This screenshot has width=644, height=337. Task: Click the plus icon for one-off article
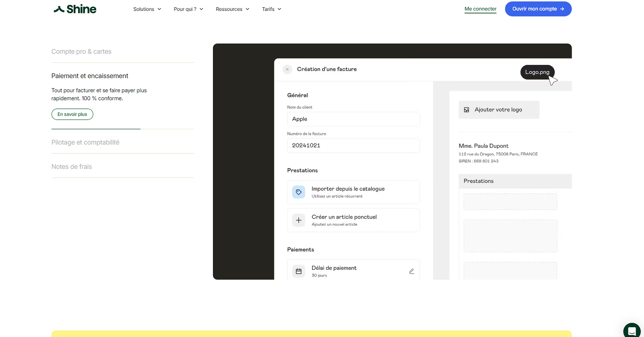point(299,220)
